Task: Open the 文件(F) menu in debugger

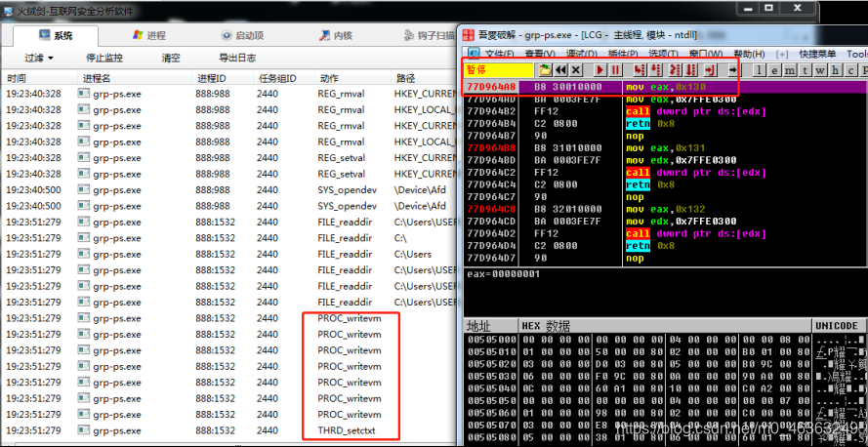Action: click(499, 55)
